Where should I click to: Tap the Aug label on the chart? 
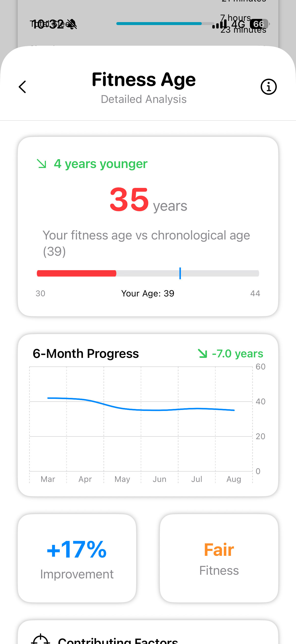pos(234,479)
